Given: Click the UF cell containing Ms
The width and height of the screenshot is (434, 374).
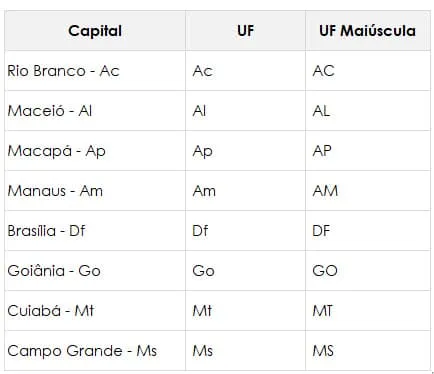Looking at the screenshot, I should pos(245,351).
